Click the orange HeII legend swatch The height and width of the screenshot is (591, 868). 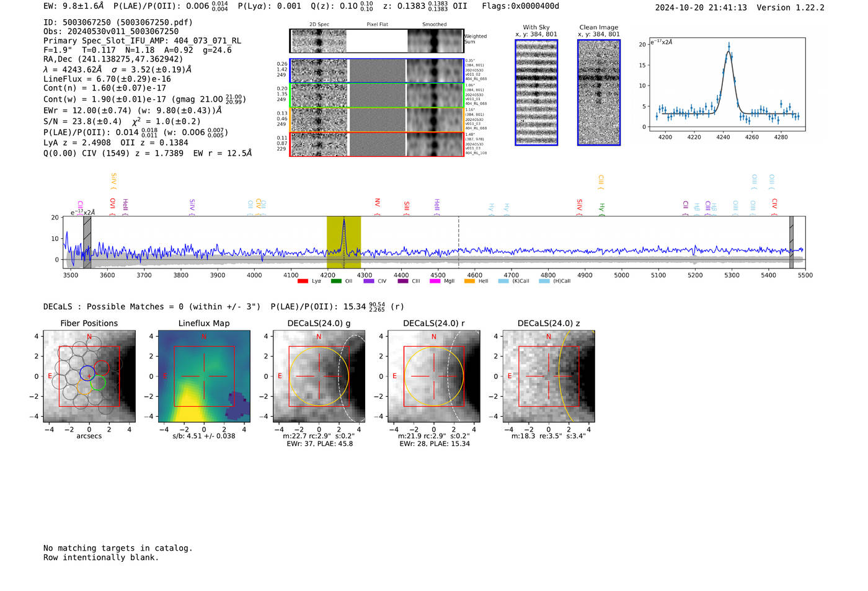(x=469, y=281)
